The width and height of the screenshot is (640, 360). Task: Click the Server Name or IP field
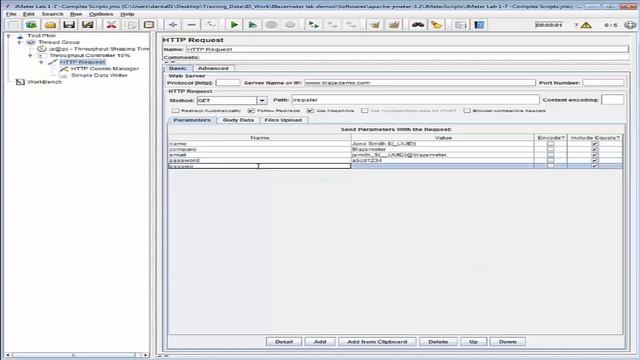click(x=420, y=83)
